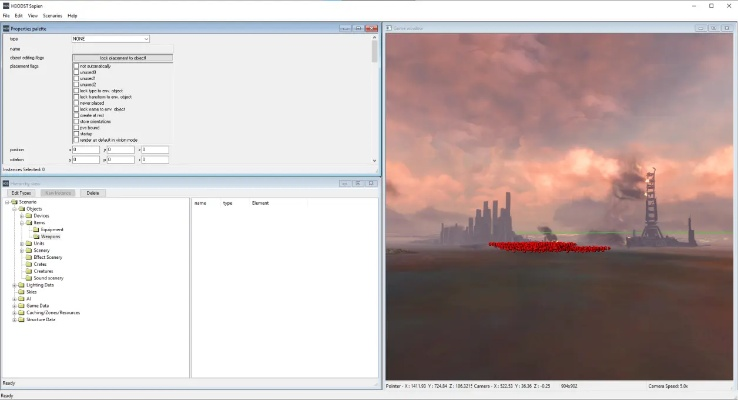
Task: Toggle the 'never placed' checkbox
Action: [76, 102]
